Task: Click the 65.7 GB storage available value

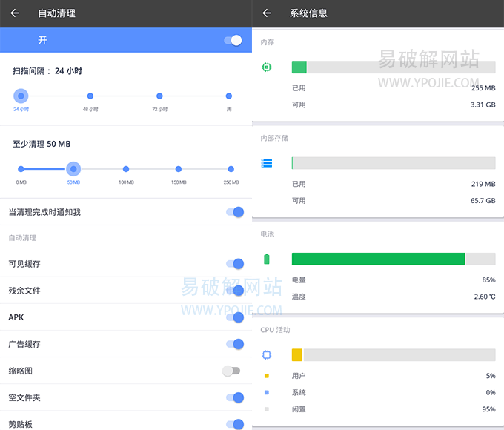Action: point(483,200)
